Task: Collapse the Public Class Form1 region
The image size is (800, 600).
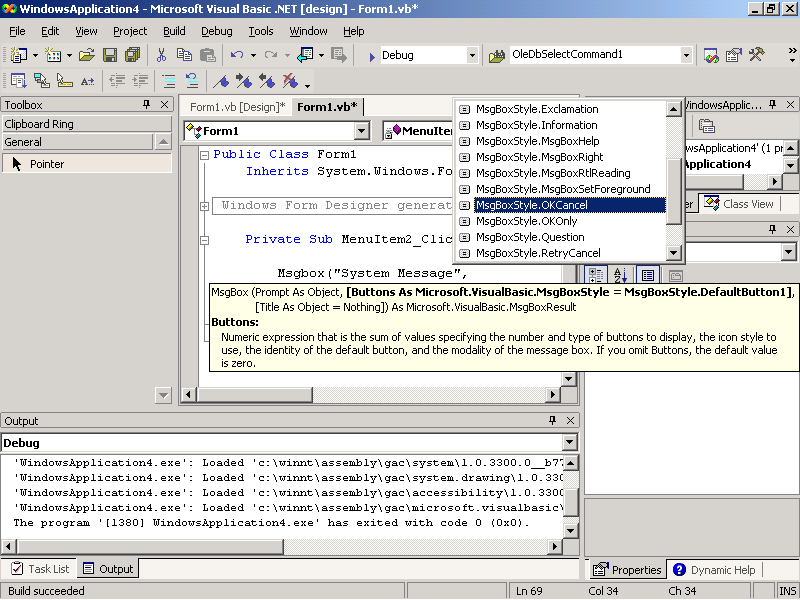Action: pyautogui.click(x=205, y=155)
